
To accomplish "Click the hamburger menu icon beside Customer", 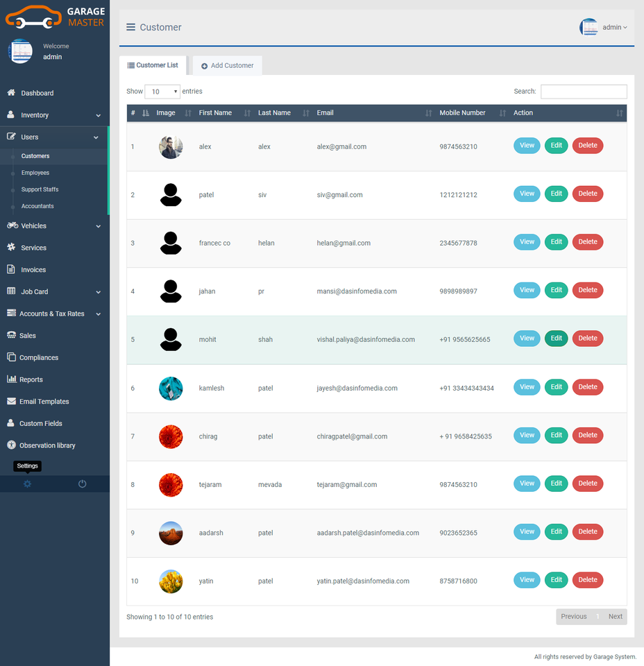I will point(130,27).
